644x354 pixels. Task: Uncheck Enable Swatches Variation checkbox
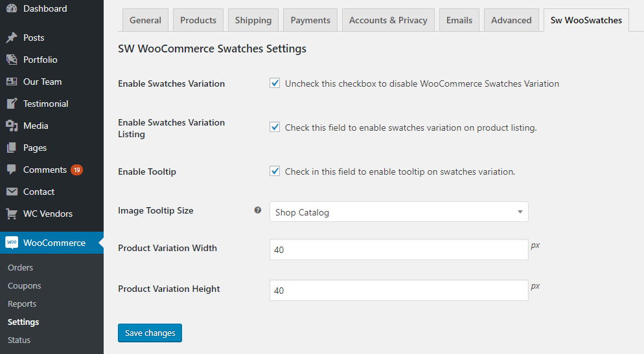[275, 83]
